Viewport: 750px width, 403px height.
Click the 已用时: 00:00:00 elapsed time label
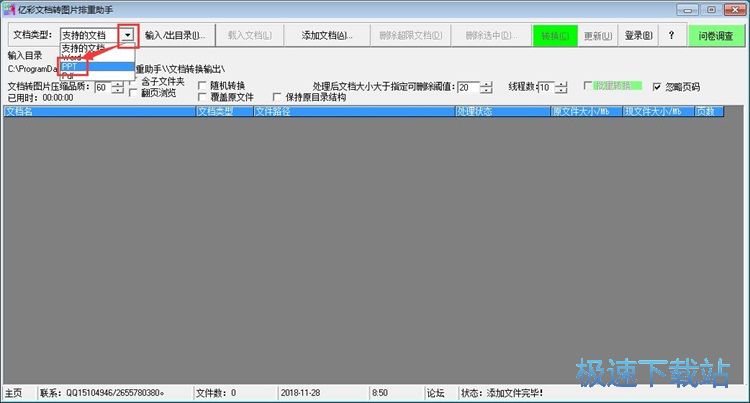(41, 98)
